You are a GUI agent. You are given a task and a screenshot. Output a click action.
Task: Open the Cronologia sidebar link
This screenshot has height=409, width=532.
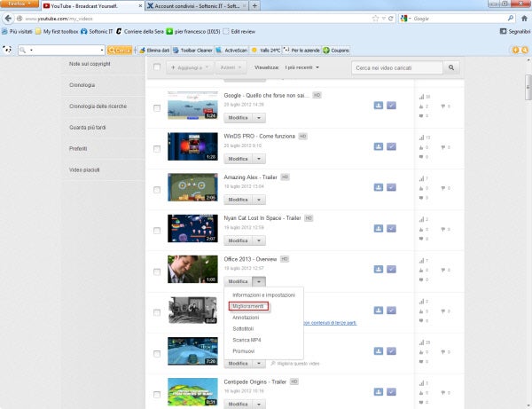tap(82, 85)
